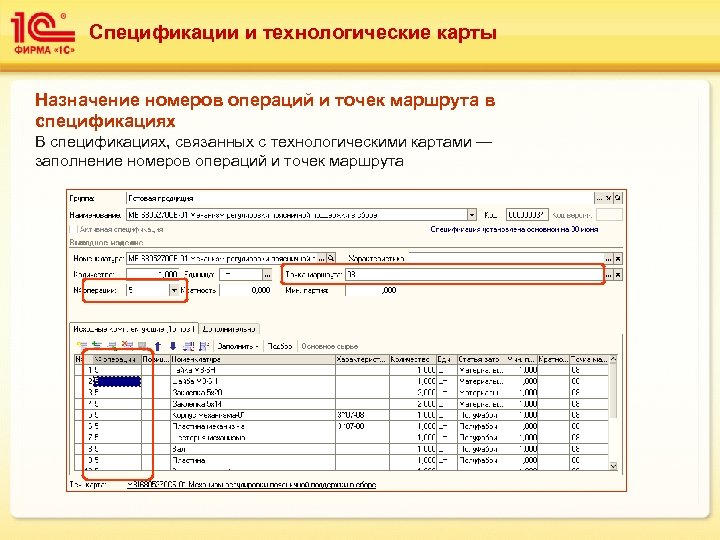Click the Кратность input field in header
Image resolution: width=720 pixels, height=540 pixels.
coord(246,290)
